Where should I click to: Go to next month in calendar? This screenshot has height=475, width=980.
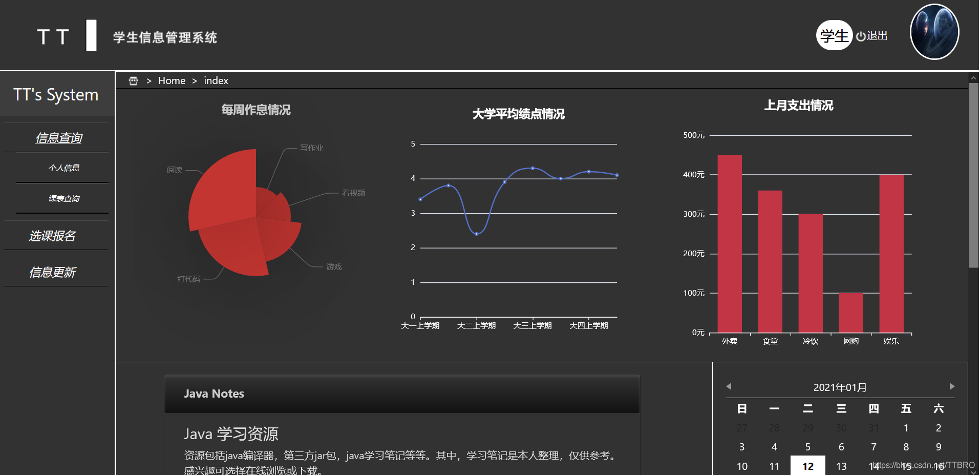coord(952,386)
